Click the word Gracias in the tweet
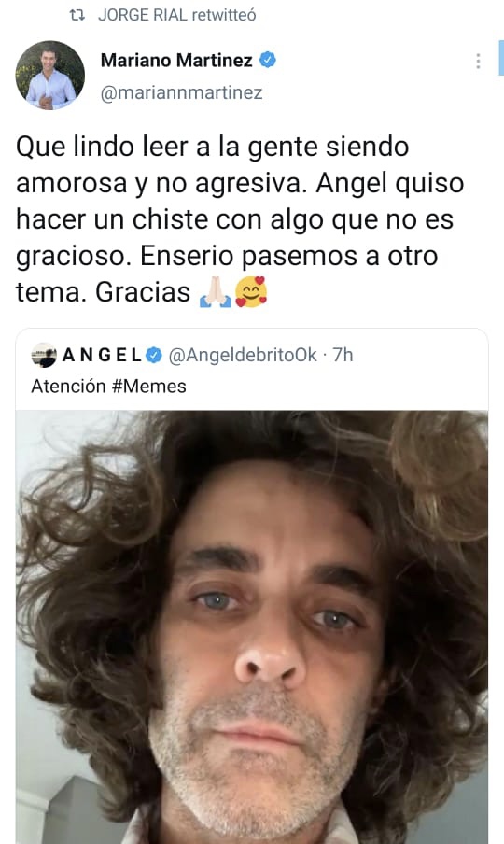Viewport: 504px width, 844px height. pos(143,292)
